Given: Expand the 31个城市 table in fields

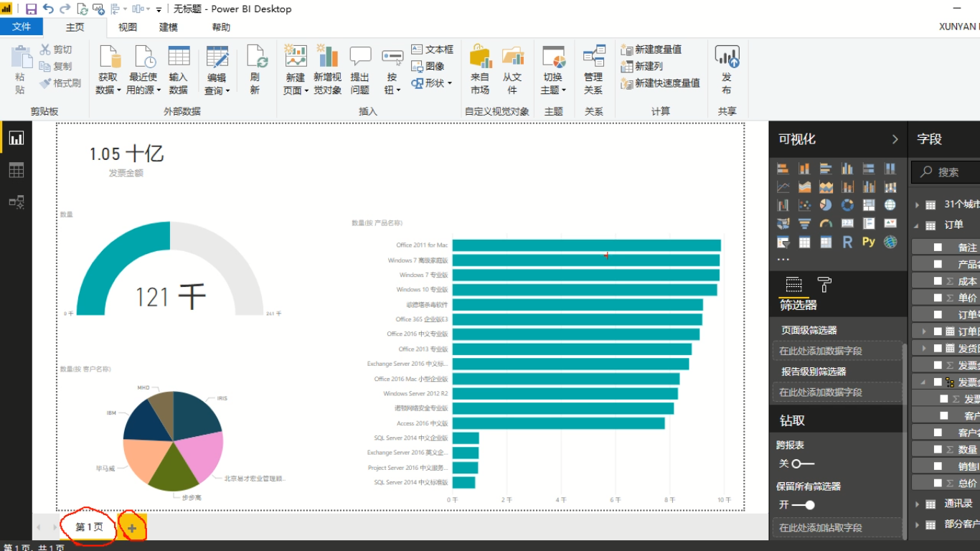Looking at the screenshot, I should 917,204.
